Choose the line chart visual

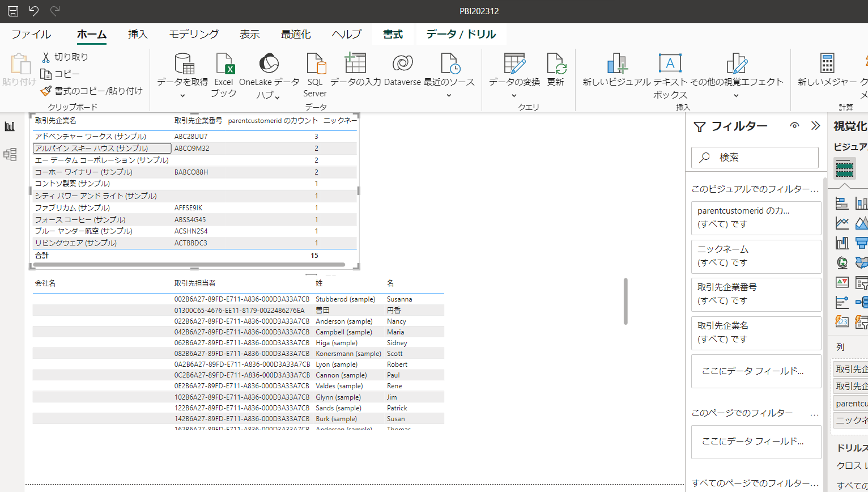tap(842, 223)
